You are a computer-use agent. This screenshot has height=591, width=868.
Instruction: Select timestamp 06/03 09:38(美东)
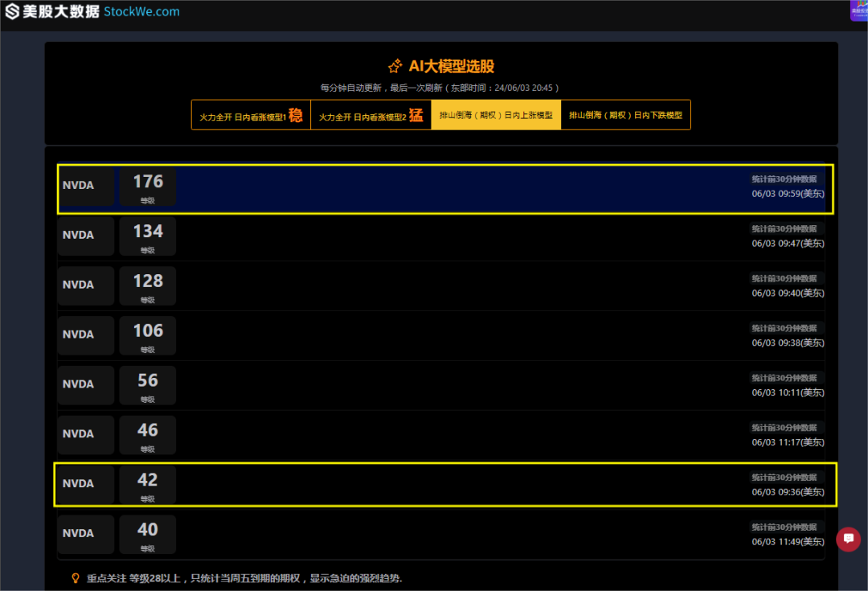(788, 343)
